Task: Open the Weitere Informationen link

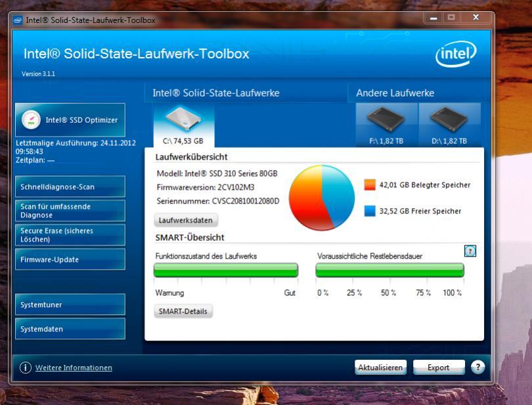Action: (x=74, y=368)
